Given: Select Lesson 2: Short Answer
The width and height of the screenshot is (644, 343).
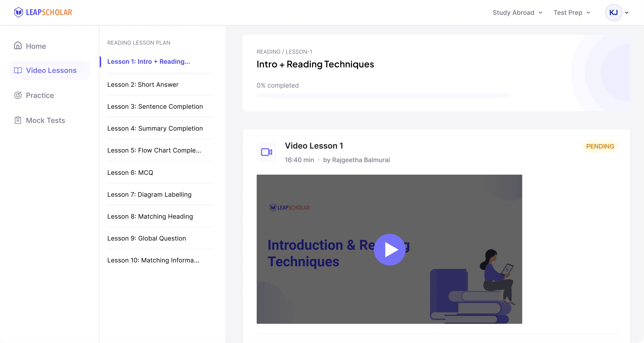Looking at the screenshot, I should [x=143, y=85].
